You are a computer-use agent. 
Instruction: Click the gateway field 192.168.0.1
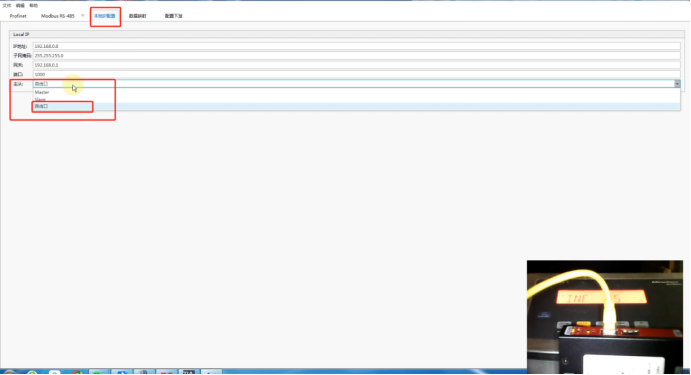click(x=357, y=65)
